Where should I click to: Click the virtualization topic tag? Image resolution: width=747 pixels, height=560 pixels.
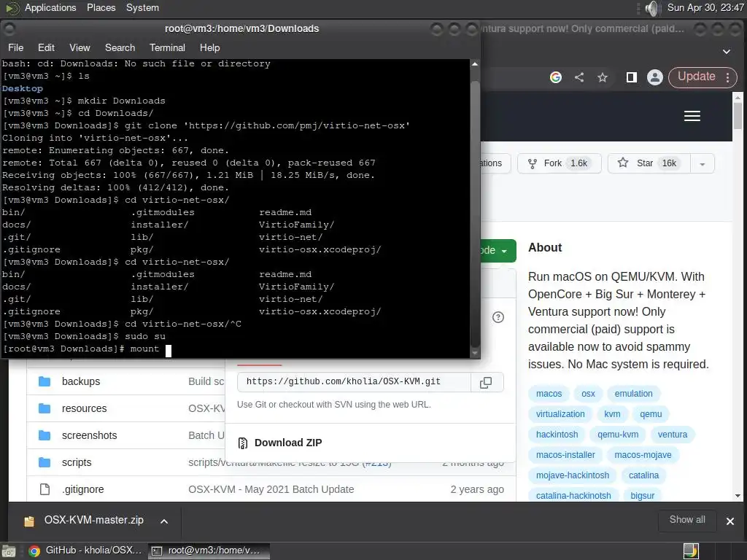pyautogui.click(x=560, y=414)
